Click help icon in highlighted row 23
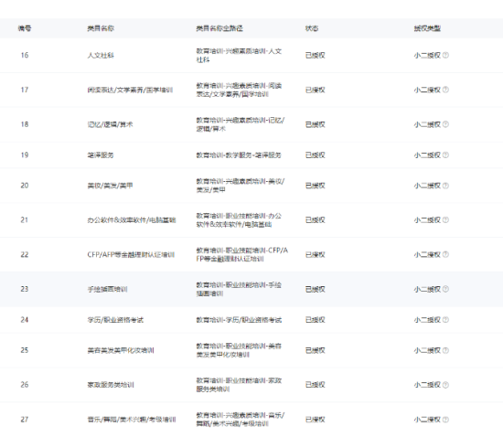This screenshot has height=448, width=503. (445, 289)
